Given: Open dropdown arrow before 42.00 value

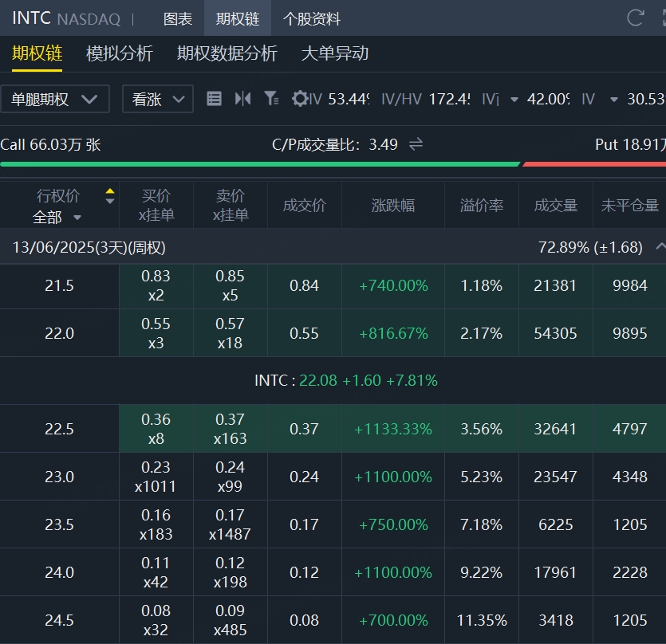Looking at the screenshot, I should tap(514, 100).
